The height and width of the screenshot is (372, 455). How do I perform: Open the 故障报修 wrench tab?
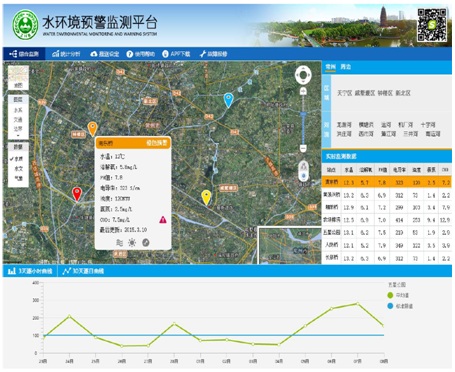(213, 54)
